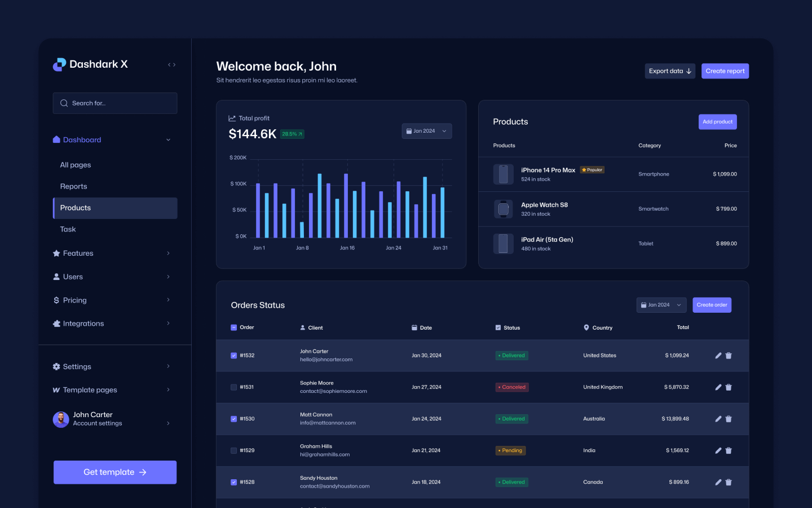Switch to the Reports page
812x508 pixels.
pyautogui.click(x=73, y=186)
